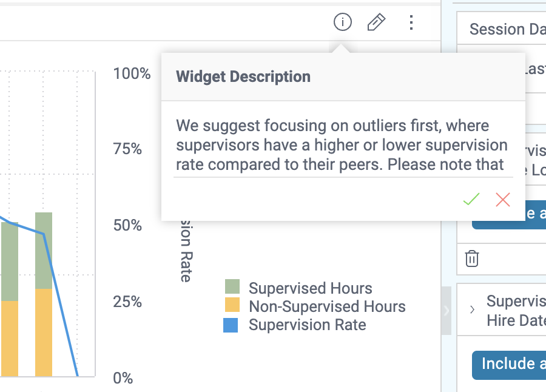Select yellow non-supervised segment of rightmost bar
Viewport: 546px width, 392px height.
coord(44,332)
